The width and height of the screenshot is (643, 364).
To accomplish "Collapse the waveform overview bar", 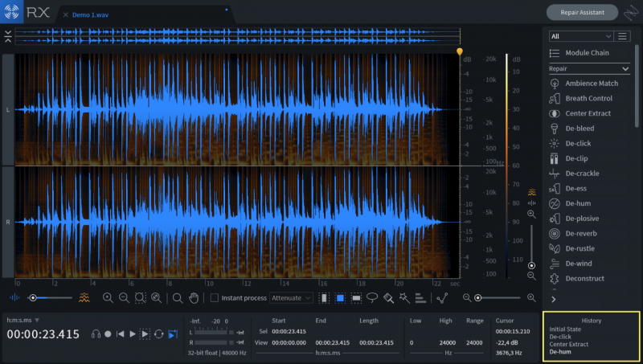I will click(8, 36).
